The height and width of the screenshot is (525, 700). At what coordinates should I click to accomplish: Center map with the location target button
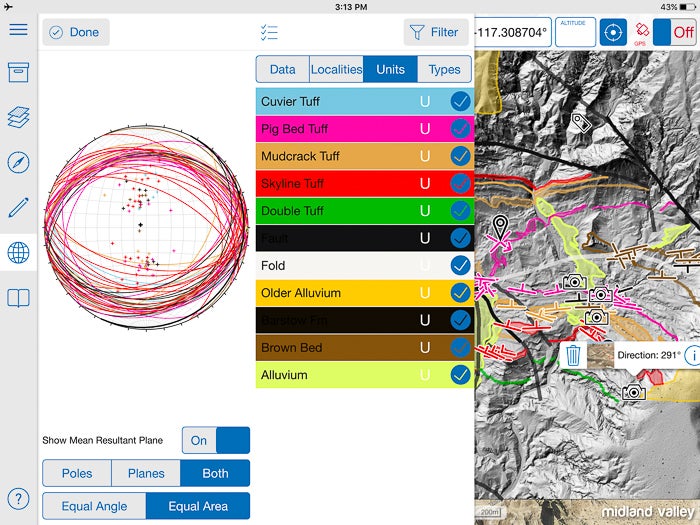(x=613, y=32)
